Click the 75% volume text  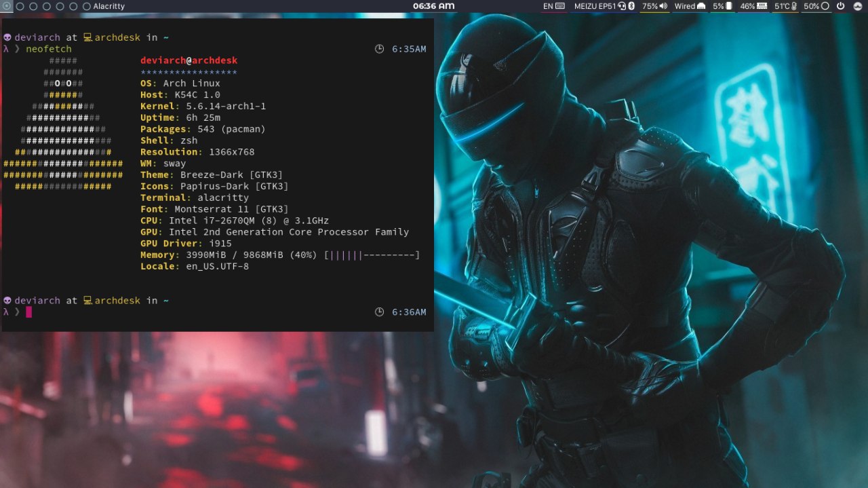coord(650,6)
